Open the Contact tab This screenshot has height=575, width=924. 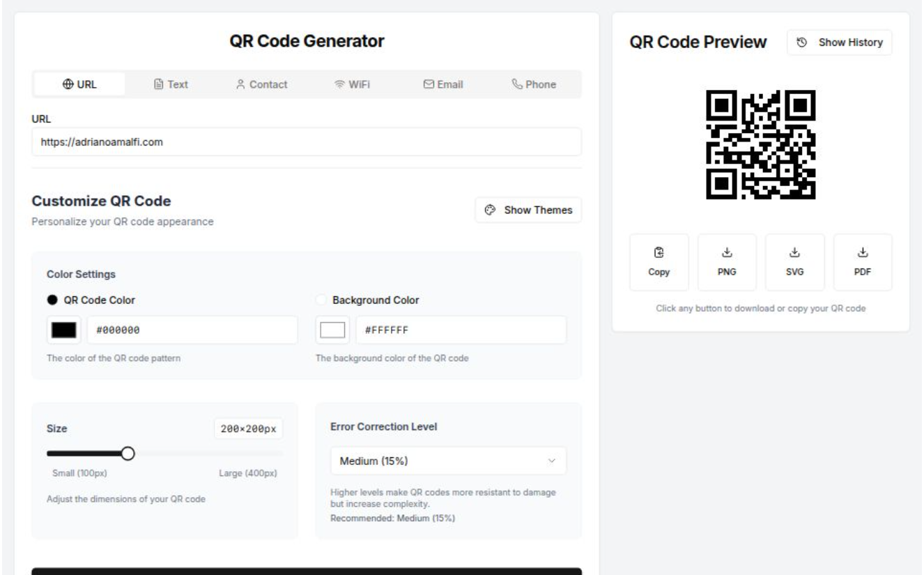pos(261,84)
